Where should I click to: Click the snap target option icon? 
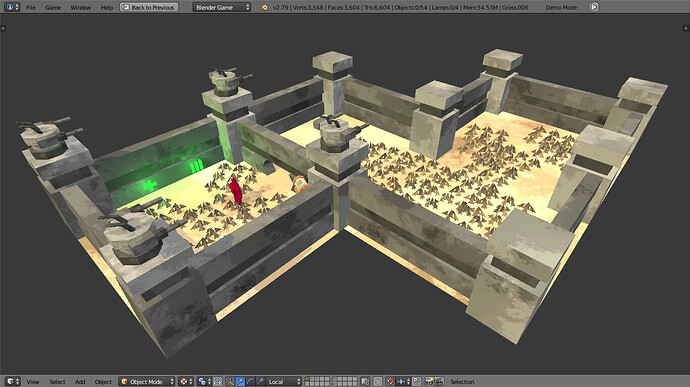[417, 382]
